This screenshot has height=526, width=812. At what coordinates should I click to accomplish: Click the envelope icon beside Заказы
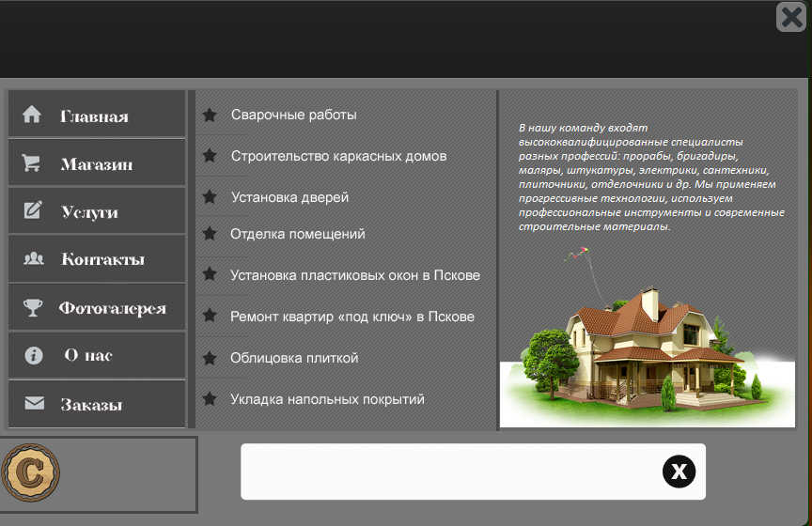point(34,404)
